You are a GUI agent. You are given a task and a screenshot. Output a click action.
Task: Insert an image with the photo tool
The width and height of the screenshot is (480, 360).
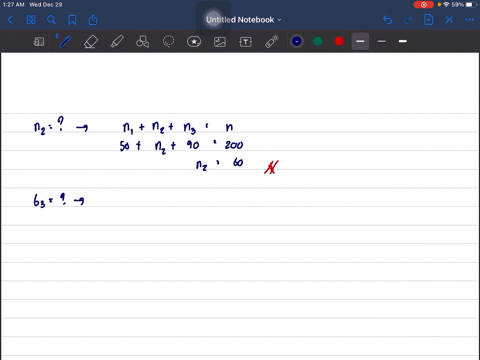tap(220, 42)
